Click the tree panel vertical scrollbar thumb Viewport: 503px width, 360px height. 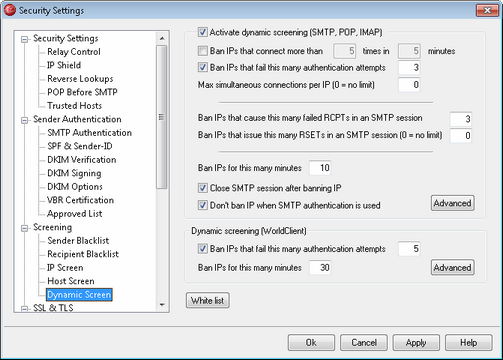[162, 117]
